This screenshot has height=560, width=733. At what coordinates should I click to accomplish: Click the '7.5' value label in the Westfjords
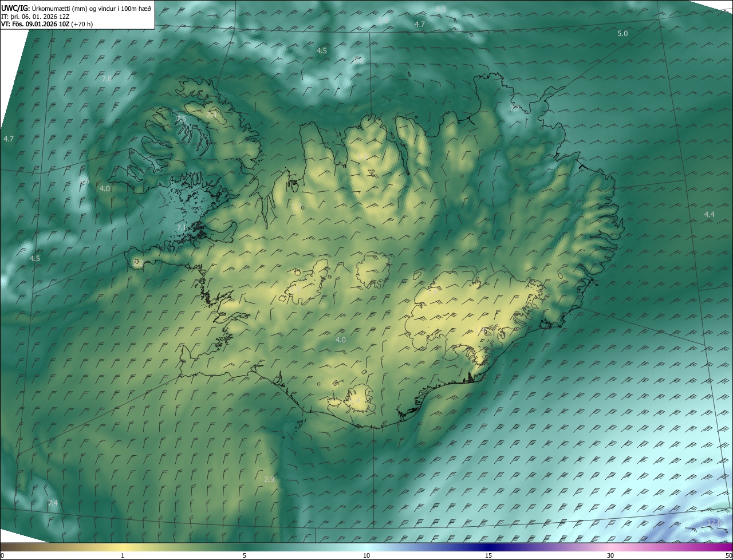(x=180, y=119)
